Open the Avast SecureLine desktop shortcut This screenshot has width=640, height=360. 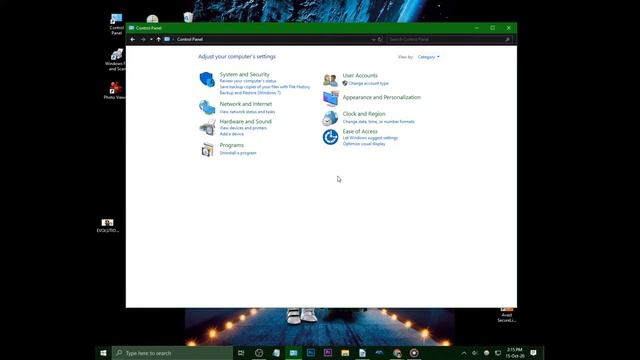507,315
